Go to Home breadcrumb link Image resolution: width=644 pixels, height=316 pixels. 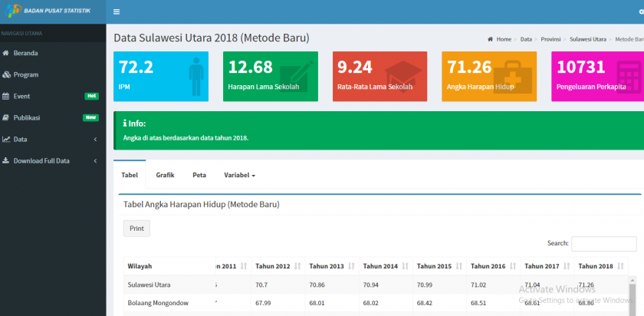(504, 39)
